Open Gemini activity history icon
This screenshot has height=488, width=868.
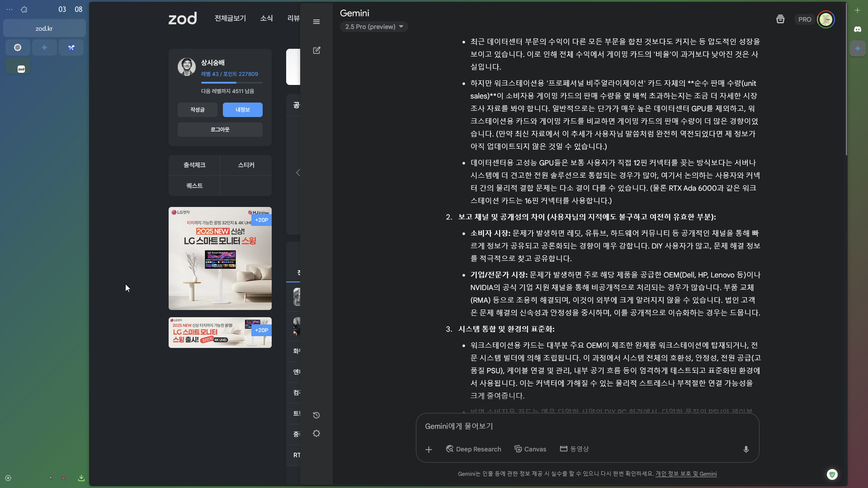pos(316,415)
